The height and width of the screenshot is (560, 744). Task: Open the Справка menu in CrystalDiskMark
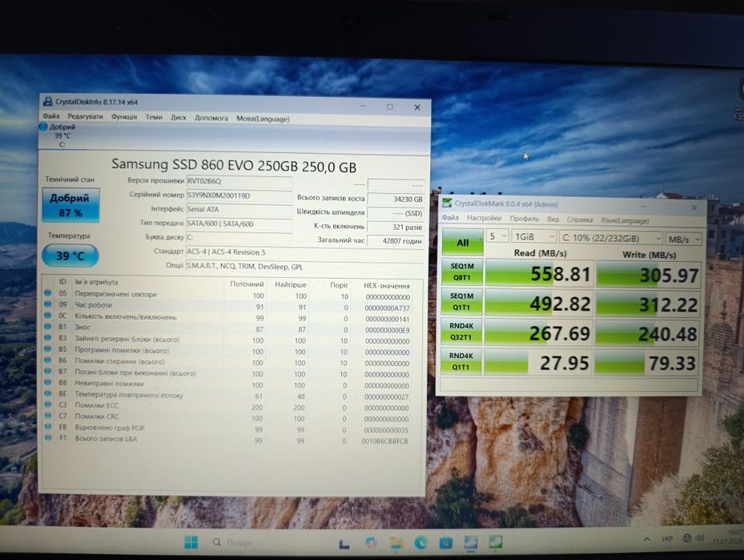[x=580, y=220]
